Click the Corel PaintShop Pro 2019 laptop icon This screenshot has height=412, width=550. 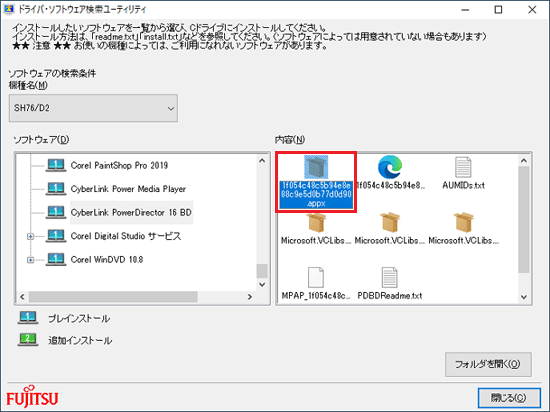[56, 165]
